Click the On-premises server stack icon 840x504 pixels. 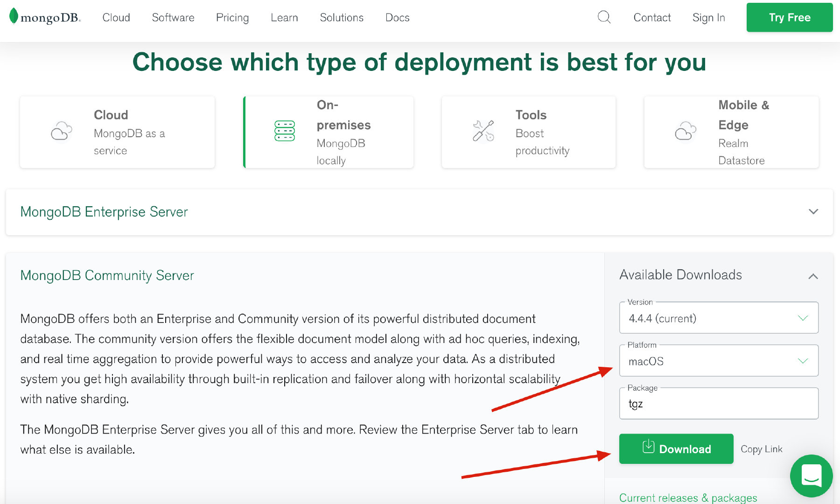click(285, 131)
